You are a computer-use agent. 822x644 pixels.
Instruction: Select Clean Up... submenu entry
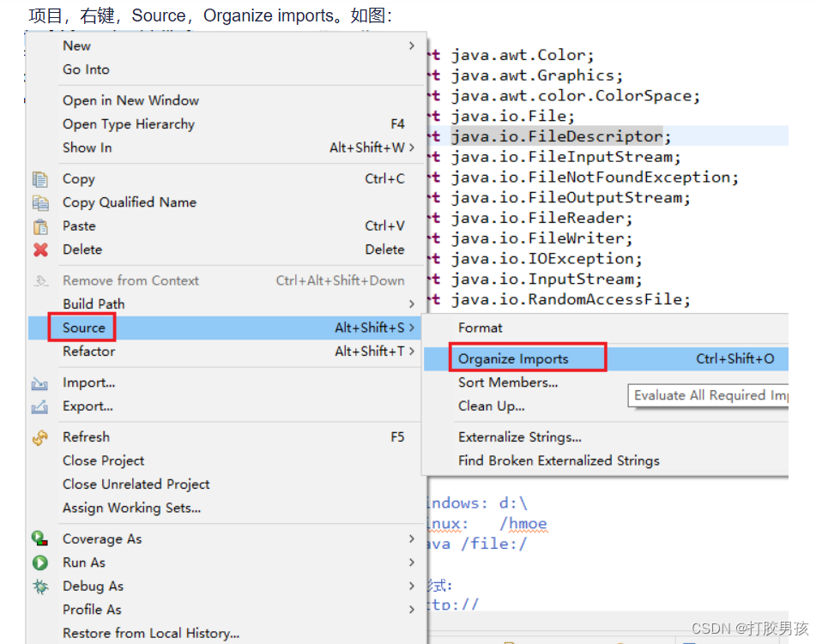click(607, 406)
